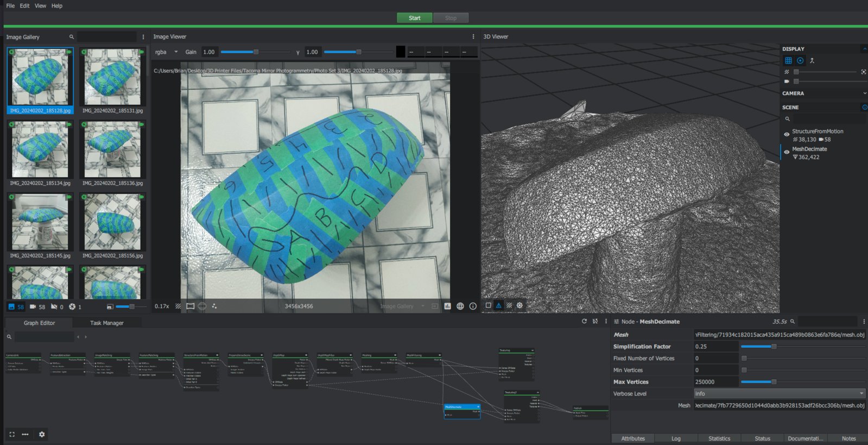The width and height of the screenshot is (868, 445).
Task: Collapse the DISPLAY section
Action: (x=864, y=49)
